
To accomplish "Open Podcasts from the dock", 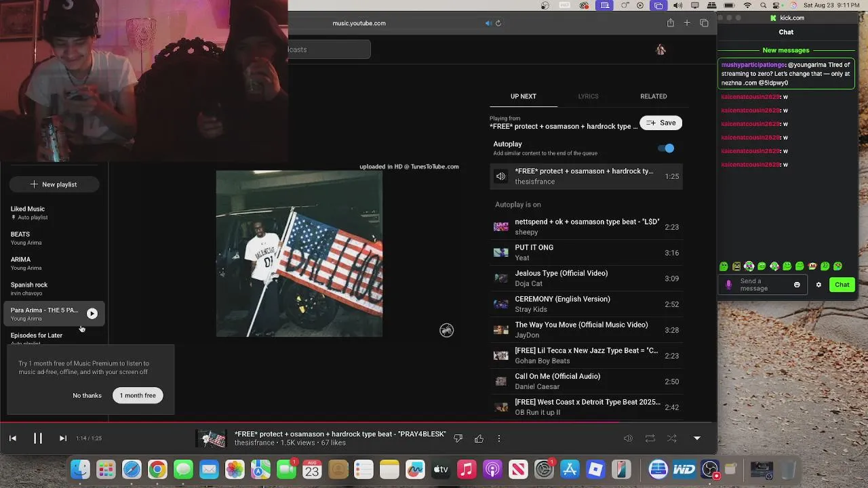I will coord(492,469).
